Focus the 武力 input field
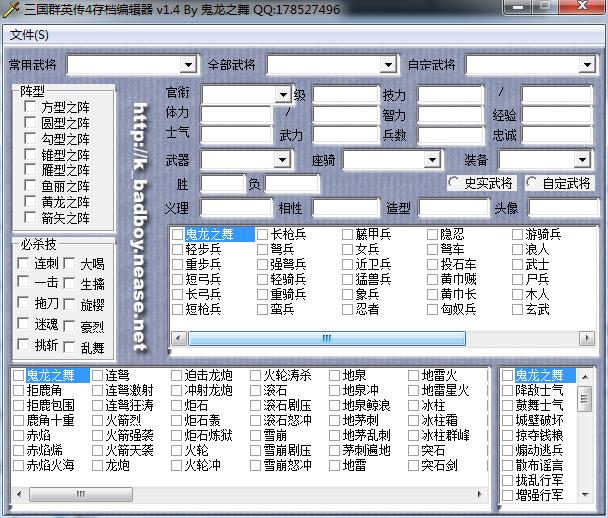Viewport: 608px width, 518px height. pyautogui.click(x=345, y=135)
